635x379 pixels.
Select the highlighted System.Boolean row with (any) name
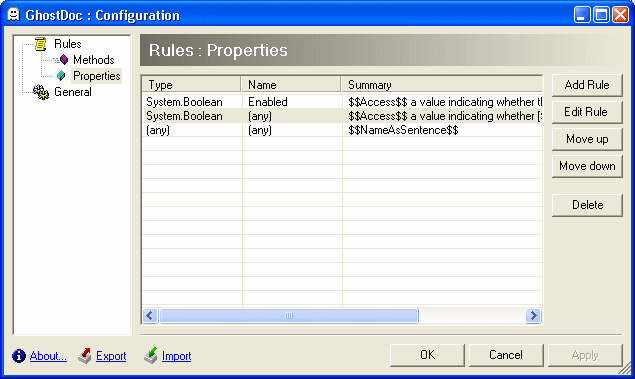point(342,116)
